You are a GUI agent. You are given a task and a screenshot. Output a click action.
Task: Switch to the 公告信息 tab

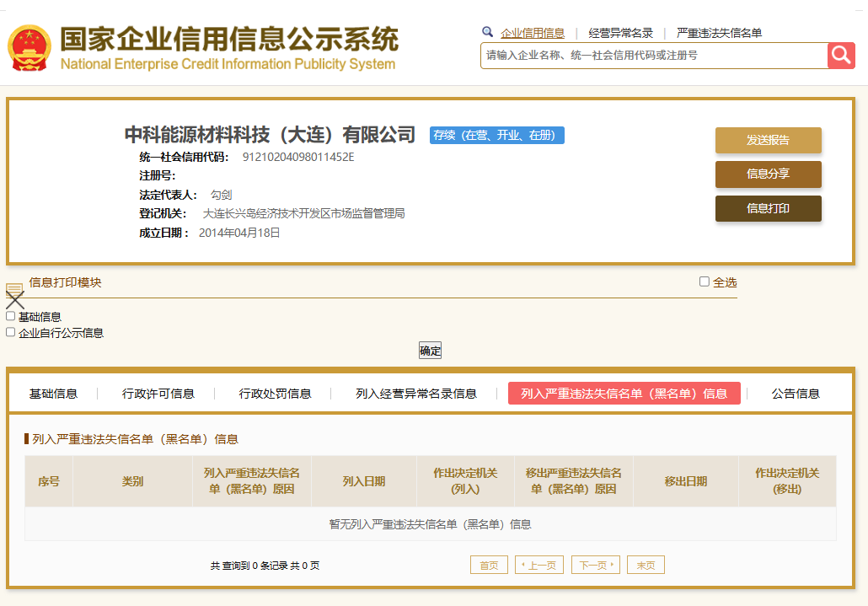(x=796, y=394)
